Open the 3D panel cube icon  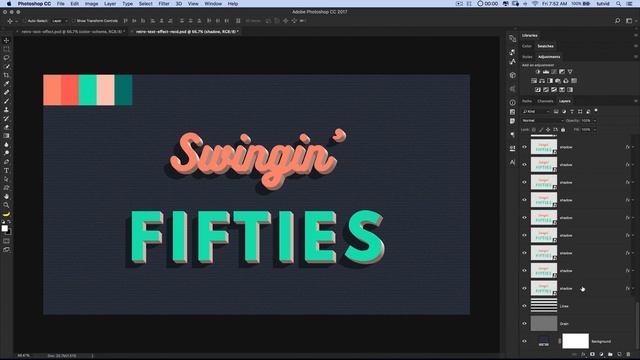click(x=512, y=75)
